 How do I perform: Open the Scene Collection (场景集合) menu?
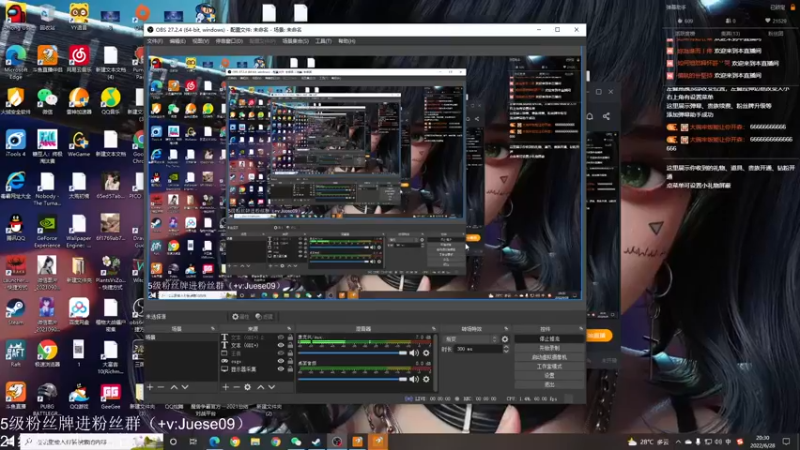(295, 41)
